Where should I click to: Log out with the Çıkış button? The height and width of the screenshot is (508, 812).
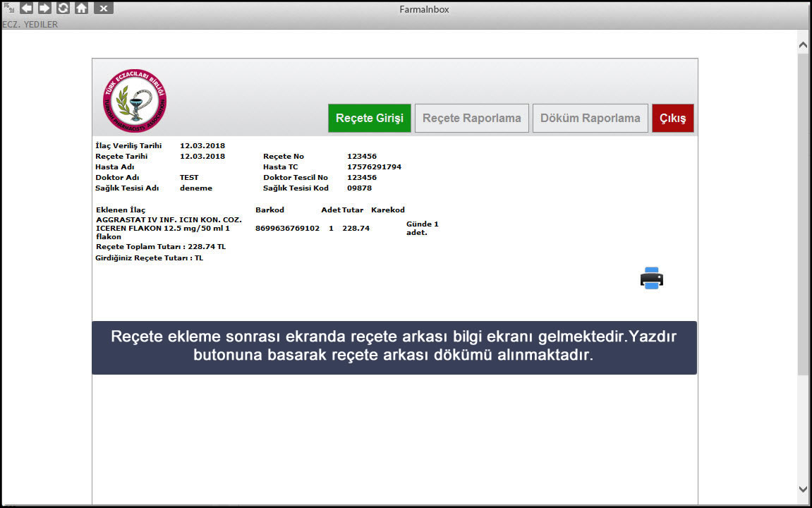(x=673, y=118)
